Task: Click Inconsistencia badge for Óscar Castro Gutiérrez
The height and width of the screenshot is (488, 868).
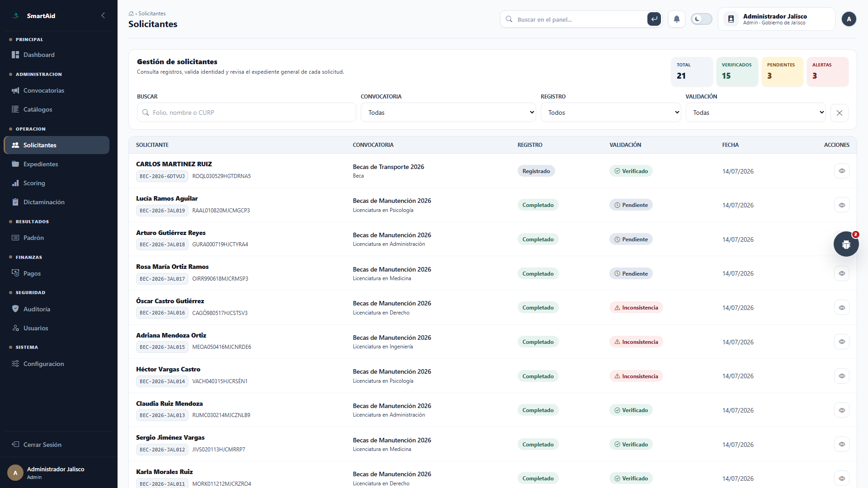Action: pyautogui.click(x=636, y=308)
